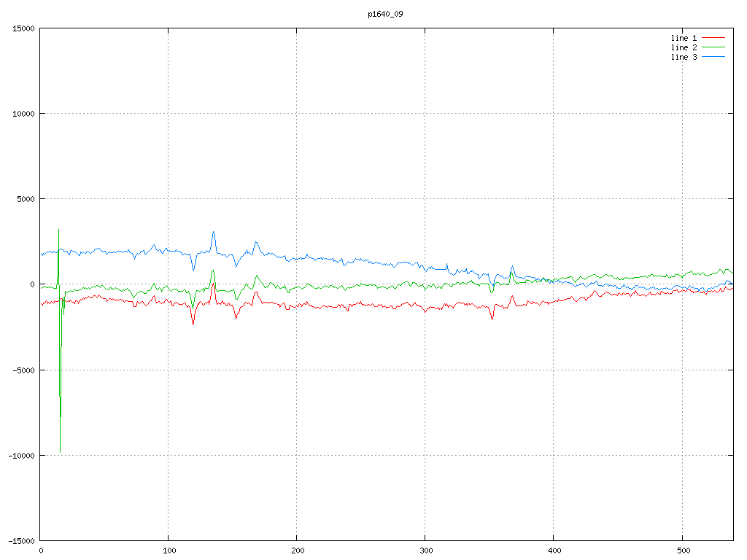
Task: Click the 100 x-axis tick label
Action: [169, 551]
